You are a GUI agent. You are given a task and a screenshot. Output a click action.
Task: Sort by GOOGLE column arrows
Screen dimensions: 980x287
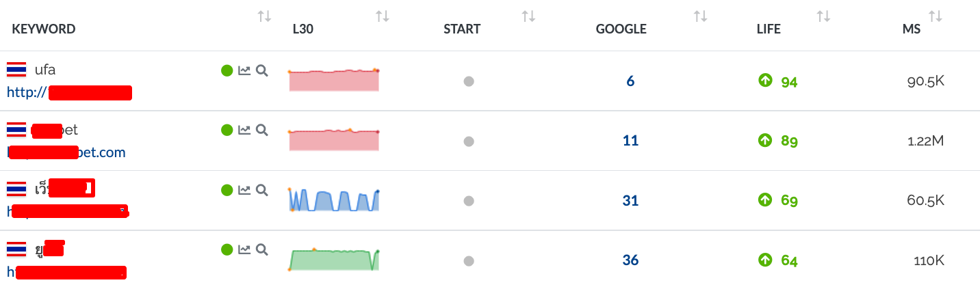pos(700,16)
